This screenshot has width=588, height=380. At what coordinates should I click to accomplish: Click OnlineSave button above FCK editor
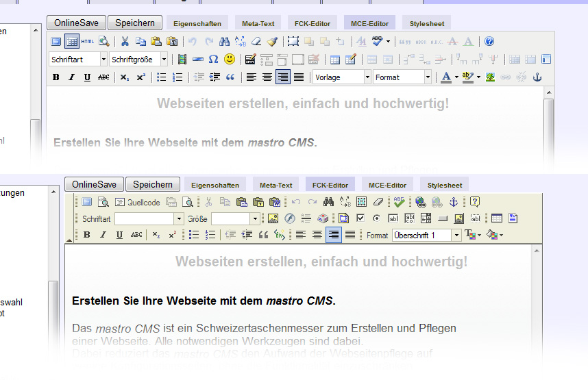point(94,184)
